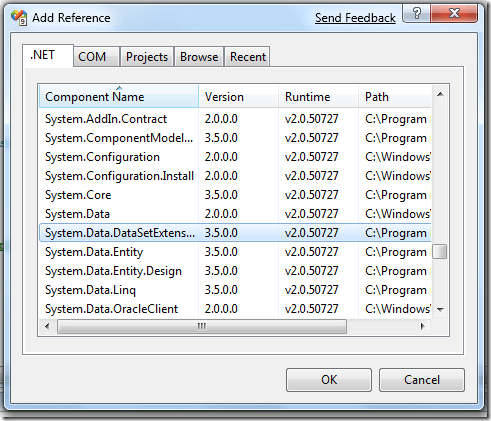Screen dimensions: 491x421
Task: Close the Add Reference dialog
Action: [x=454, y=14]
